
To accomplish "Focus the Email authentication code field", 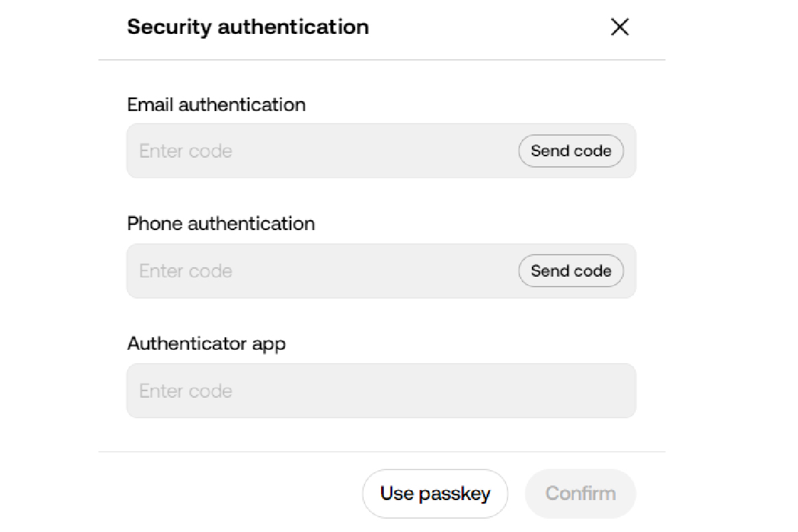I will (x=319, y=151).
